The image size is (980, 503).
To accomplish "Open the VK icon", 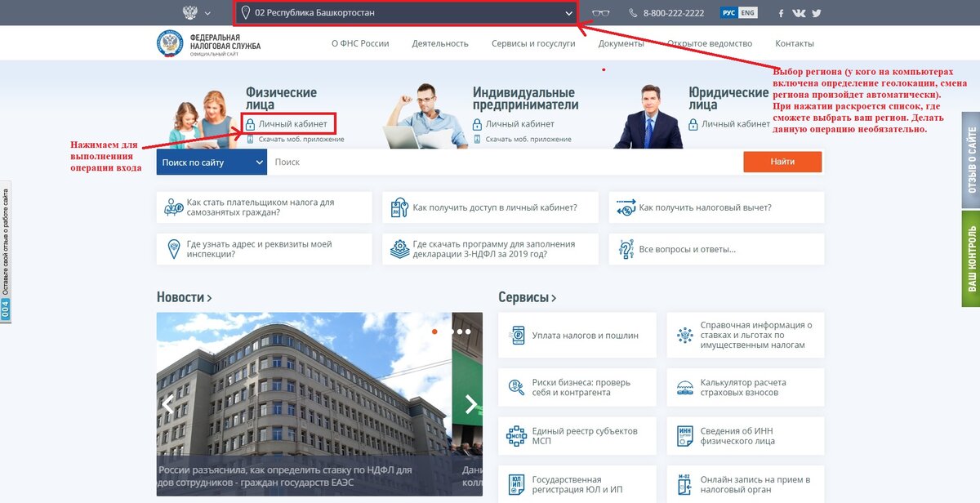I will (x=799, y=13).
